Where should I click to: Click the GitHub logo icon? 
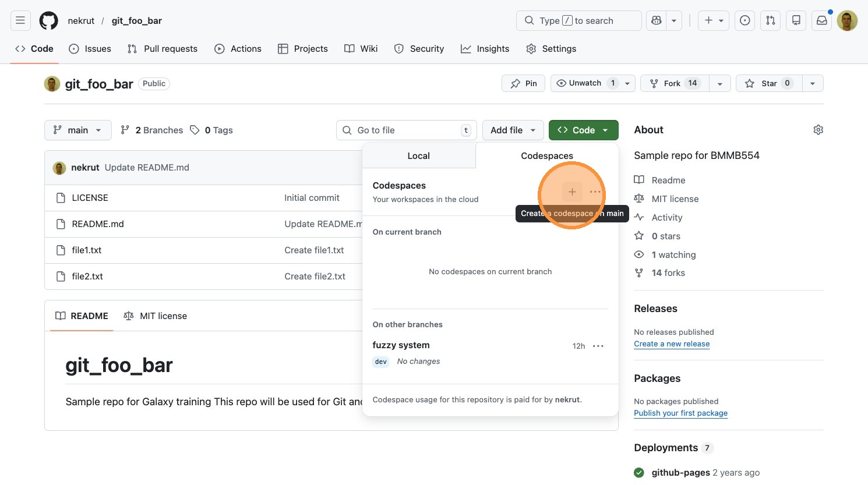pos(49,20)
